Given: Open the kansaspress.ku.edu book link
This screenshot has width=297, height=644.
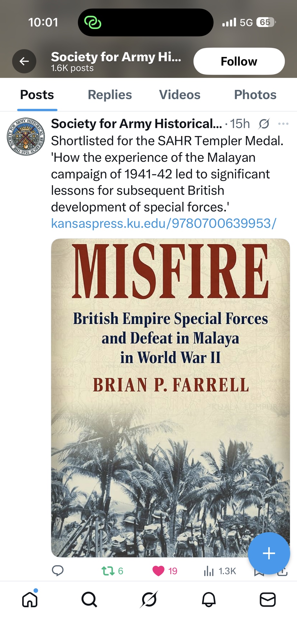Looking at the screenshot, I should tap(164, 223).
